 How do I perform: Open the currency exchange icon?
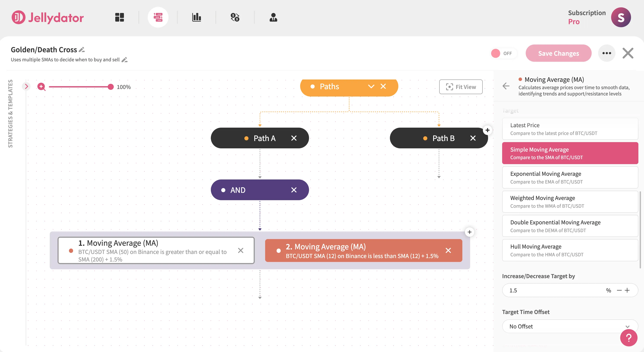tap(235, 17)
